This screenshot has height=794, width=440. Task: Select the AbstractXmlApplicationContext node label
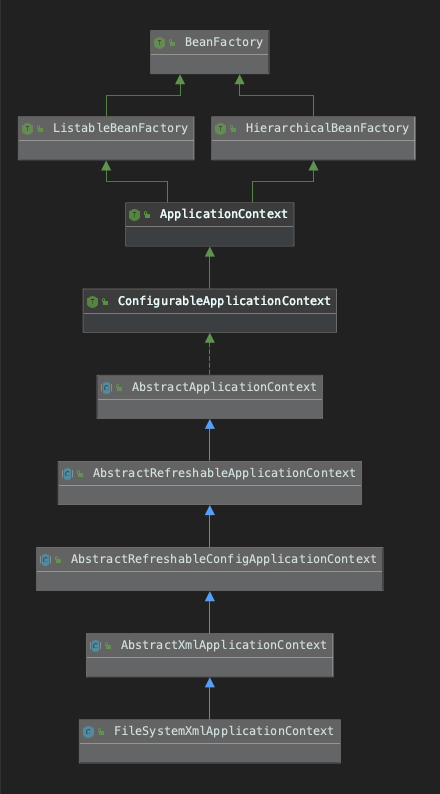click(224, 645)
